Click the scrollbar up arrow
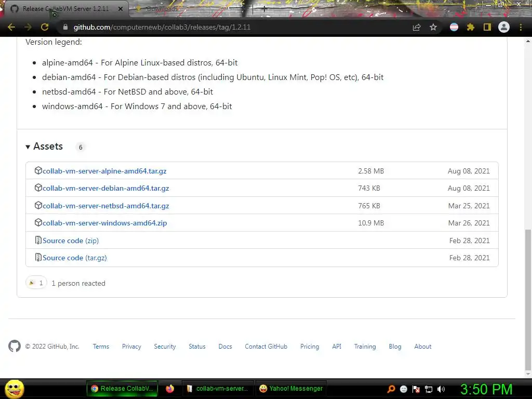 click(528, 41)
